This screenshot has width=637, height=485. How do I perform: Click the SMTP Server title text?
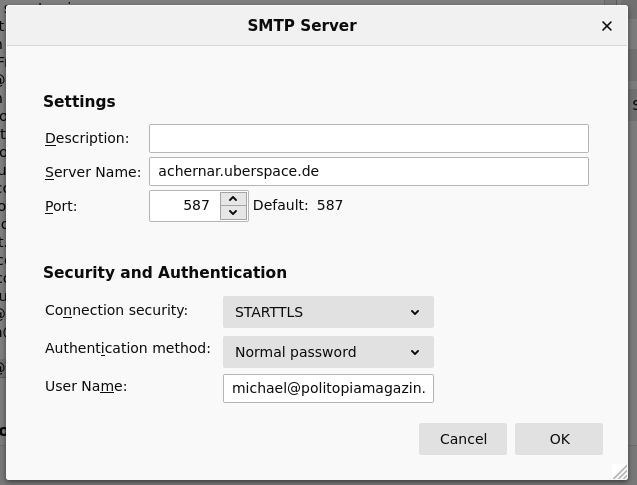pos(302,26)
